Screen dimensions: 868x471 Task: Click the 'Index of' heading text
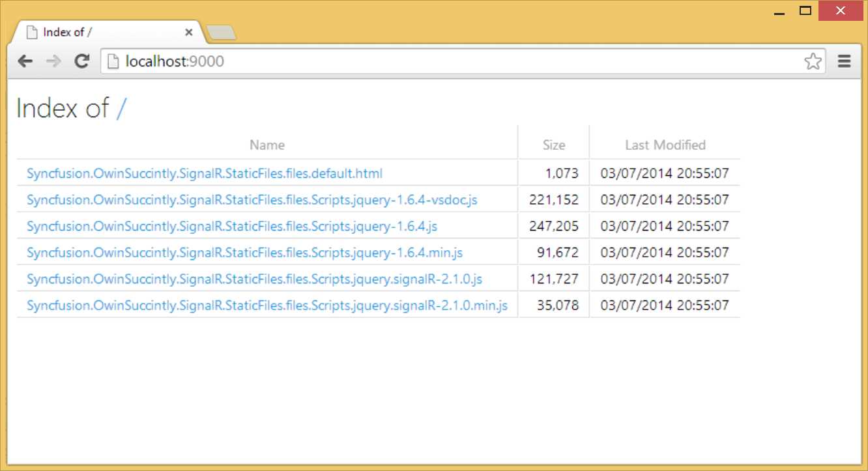[62, 108]
